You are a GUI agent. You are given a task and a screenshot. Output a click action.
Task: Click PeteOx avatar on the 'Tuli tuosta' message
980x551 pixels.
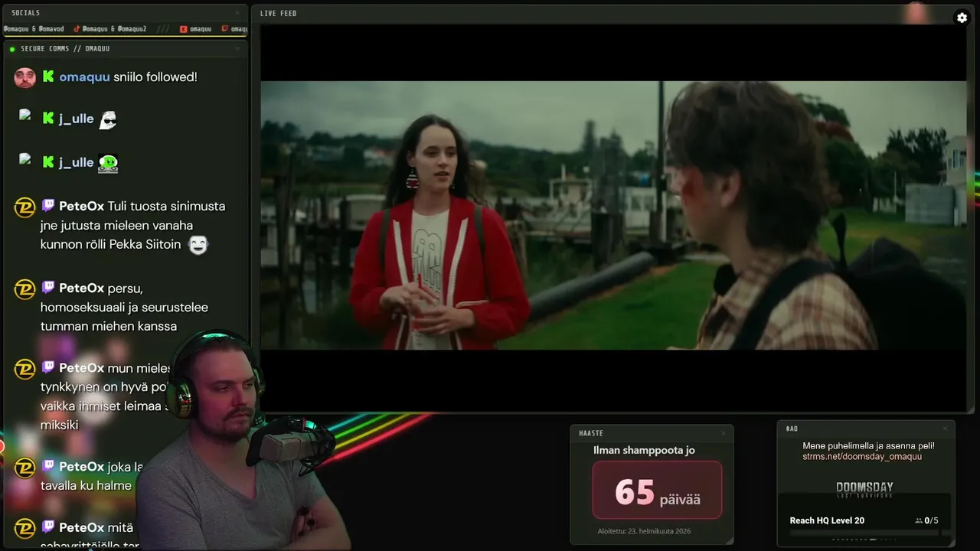pos(24,207)
